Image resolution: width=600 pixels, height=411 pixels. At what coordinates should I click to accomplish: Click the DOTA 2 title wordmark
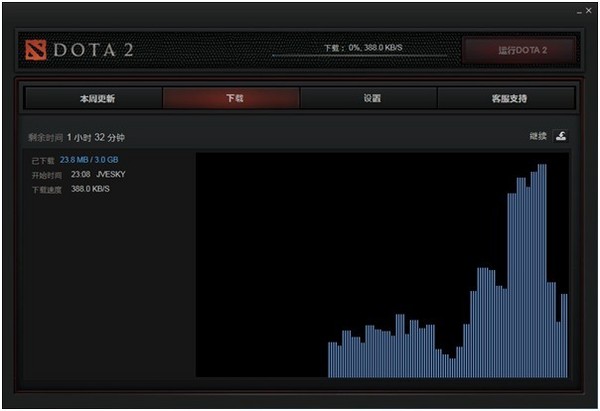tap(93, 50)
